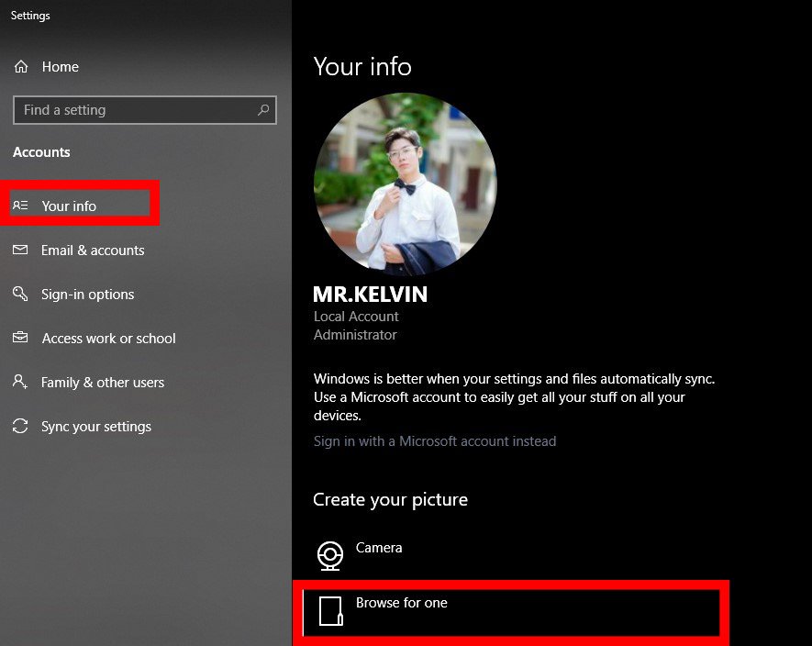Open Access work or school settings
The height and width of the screenshot is (646, 812).
108,339
